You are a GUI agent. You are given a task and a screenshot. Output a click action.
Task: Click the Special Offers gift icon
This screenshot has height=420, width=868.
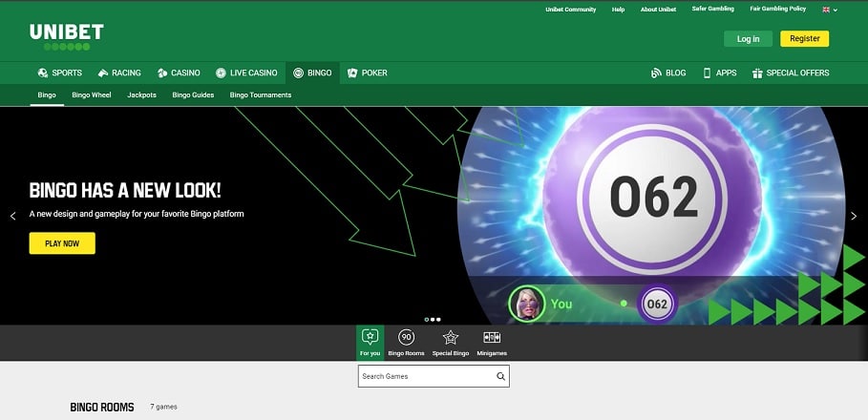tap(757, 73)
